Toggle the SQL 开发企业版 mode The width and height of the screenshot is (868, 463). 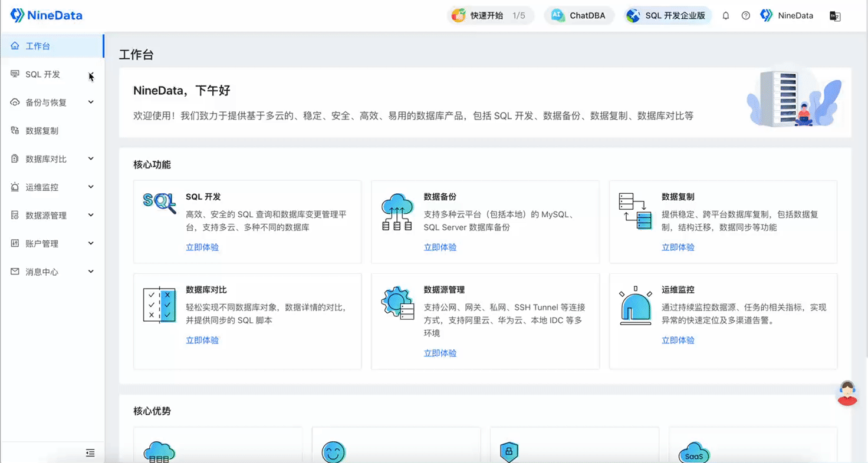coord(667,15)
